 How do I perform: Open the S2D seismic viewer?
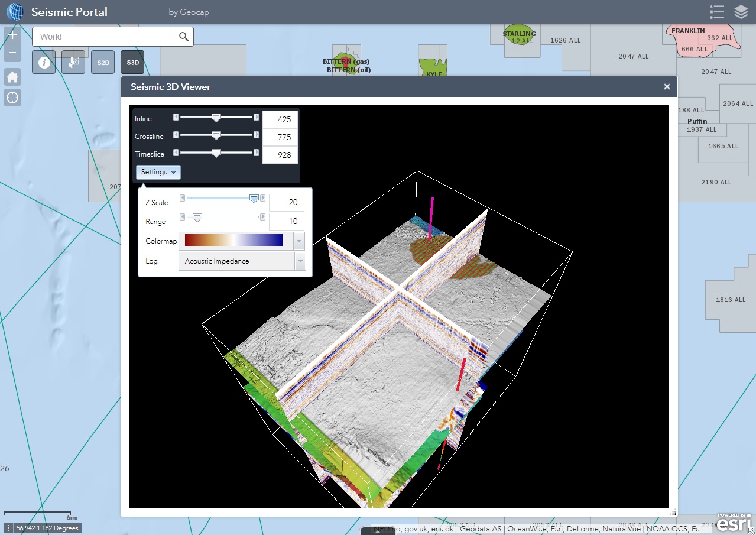click(x=103, y=62)
